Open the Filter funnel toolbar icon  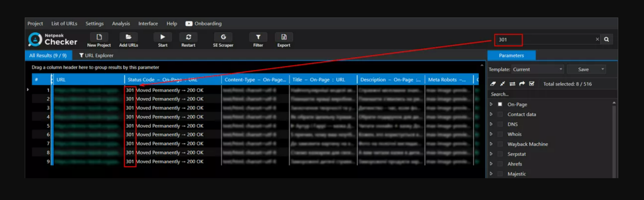(x=258, y=37)
